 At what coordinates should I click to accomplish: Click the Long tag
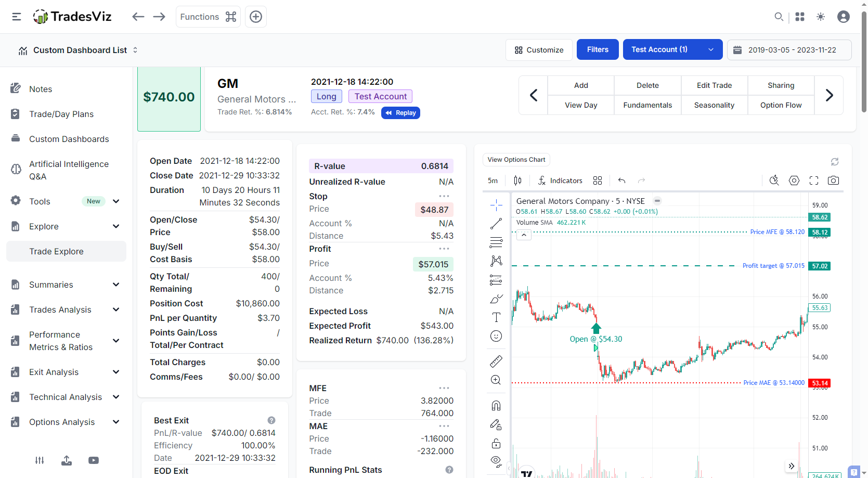point(326,96)
